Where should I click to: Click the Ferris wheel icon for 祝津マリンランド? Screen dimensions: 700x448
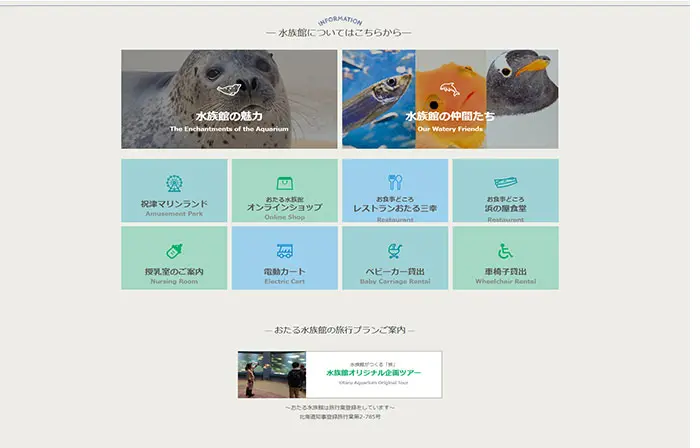tap(174, 183)
